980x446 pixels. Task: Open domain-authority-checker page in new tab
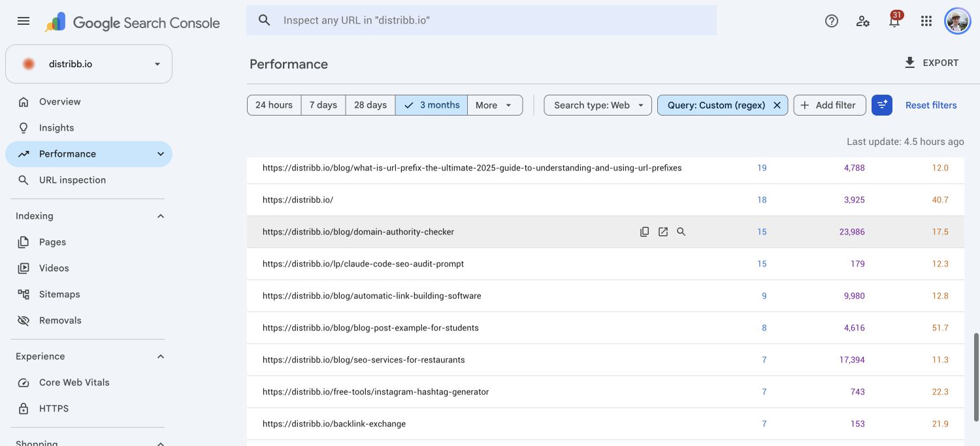pyautogui.click(x=663, y=232)
